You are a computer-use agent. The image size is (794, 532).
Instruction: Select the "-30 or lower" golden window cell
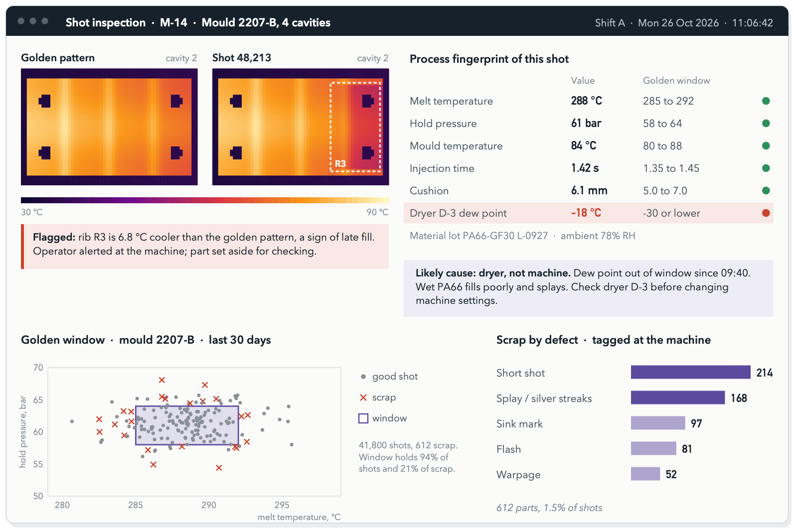pos(671,213)
